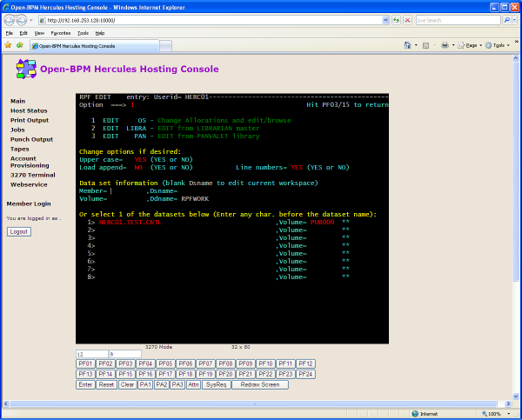Click the Member Login link

click(x=29, y=203)
